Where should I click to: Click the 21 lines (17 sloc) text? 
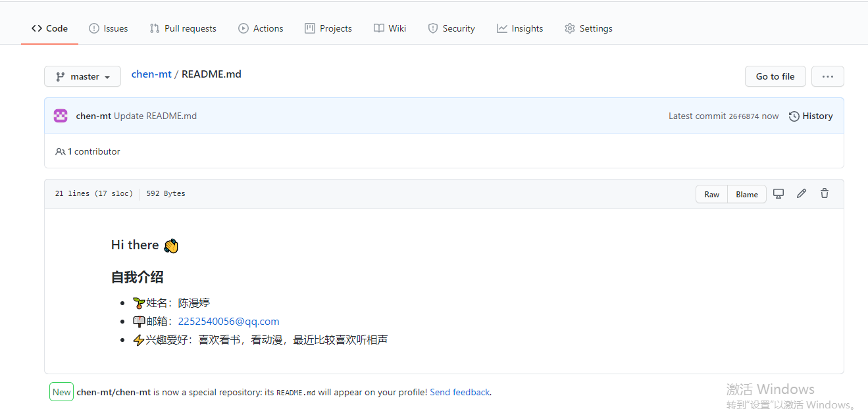click(x=94, y=193)
